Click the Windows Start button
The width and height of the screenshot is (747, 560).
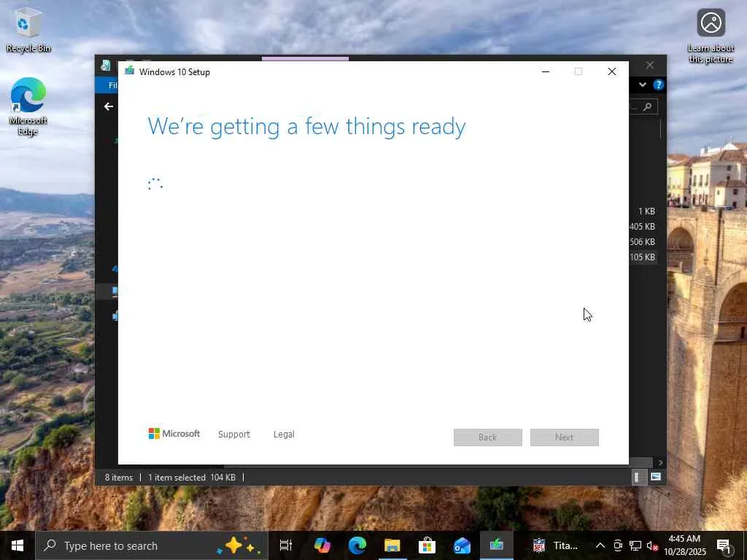click(18, 545)
